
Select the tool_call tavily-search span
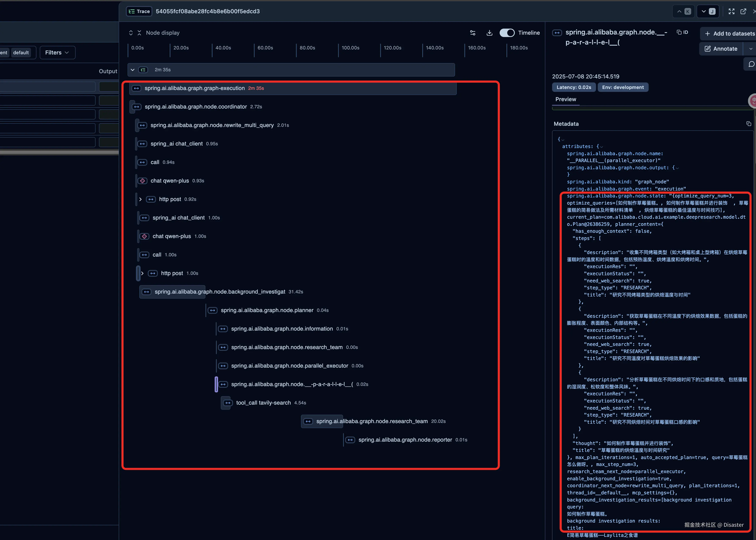pos(263,403)
